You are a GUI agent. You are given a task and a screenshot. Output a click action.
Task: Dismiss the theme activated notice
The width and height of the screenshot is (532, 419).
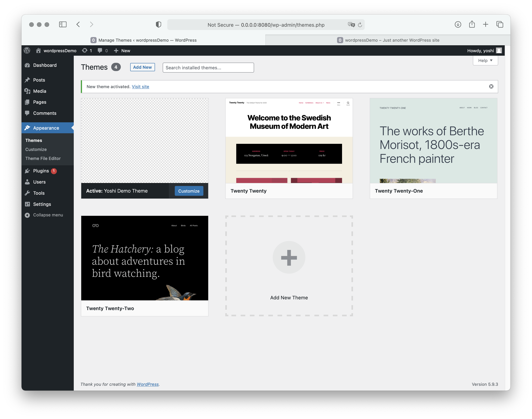(x=491, y=86)
